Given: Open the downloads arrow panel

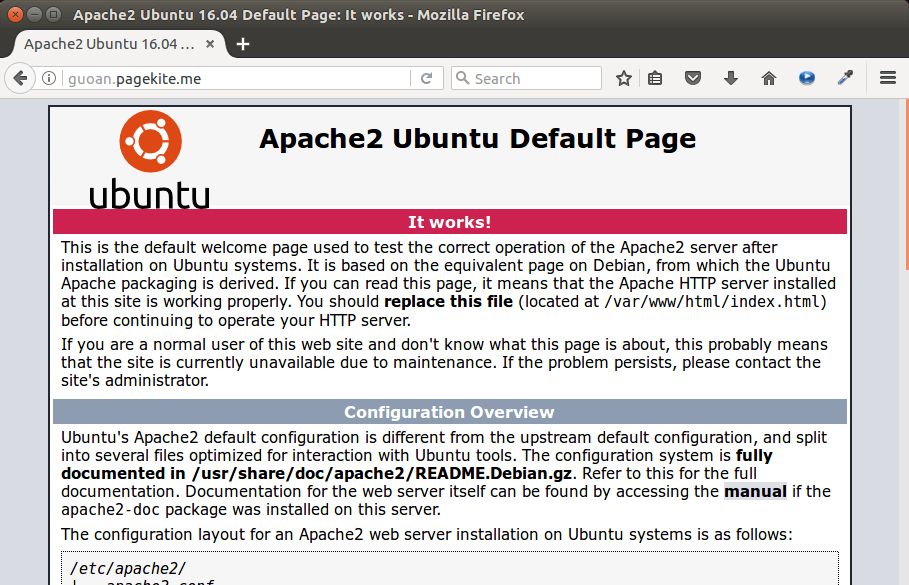Looking at the screenshot, I should point(731,79).
